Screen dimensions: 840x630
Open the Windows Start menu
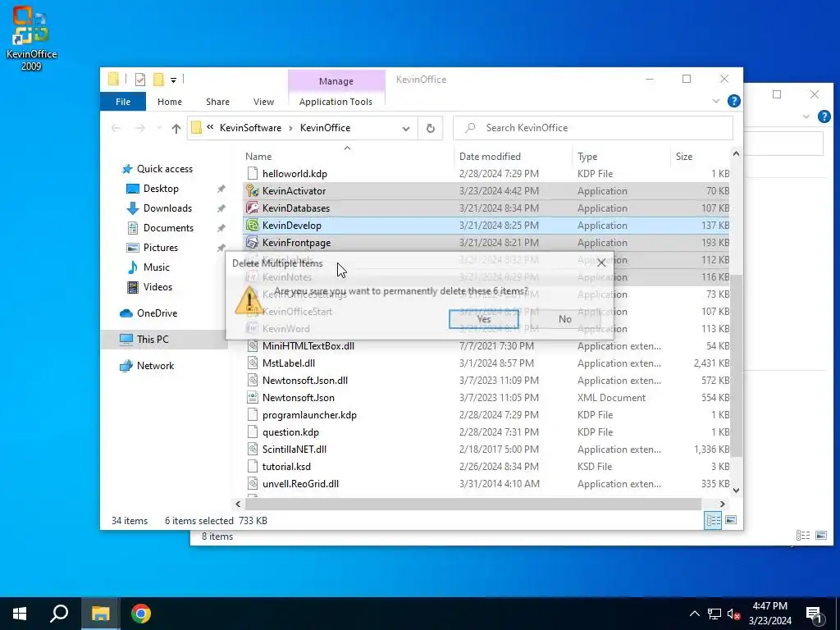coord(20,614)
